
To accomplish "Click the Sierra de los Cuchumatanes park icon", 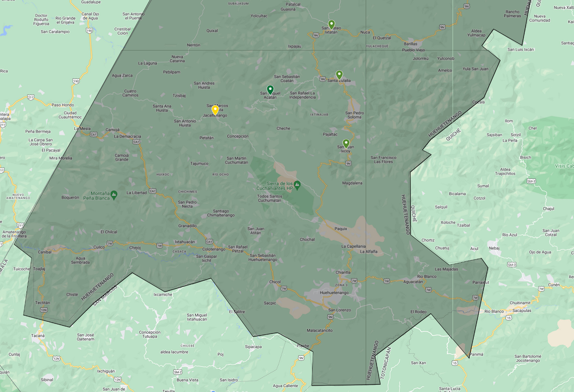I will 297,185.
